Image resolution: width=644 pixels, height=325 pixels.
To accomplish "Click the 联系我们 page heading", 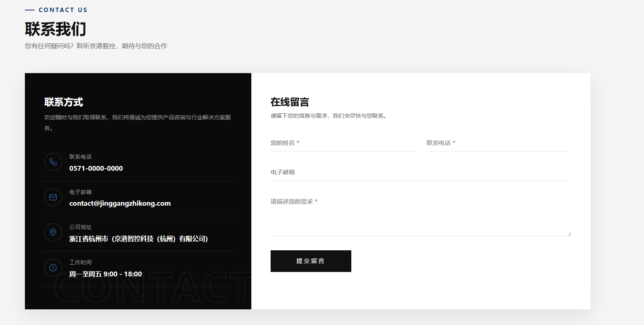I will click(55, 29).
